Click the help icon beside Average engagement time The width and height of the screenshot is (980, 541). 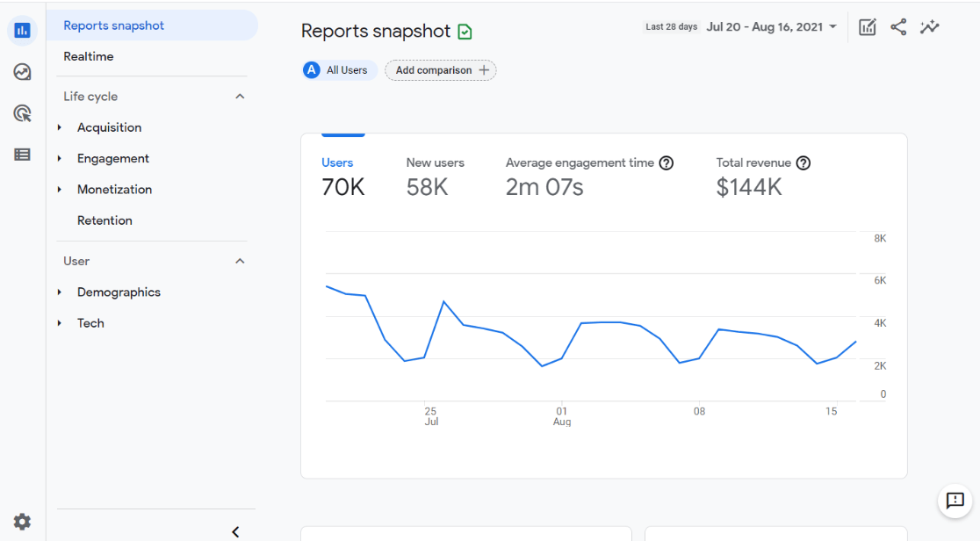tap(667, 162)
